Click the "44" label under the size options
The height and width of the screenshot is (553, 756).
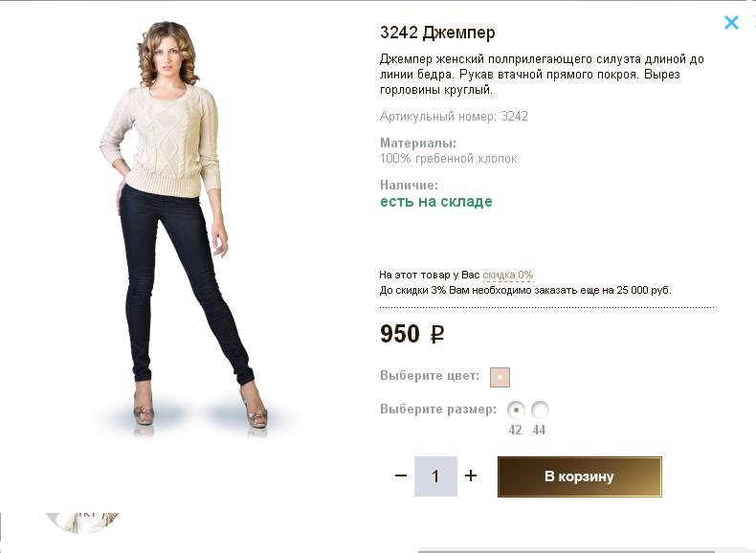pyautogui.click(x=540, y=431)
